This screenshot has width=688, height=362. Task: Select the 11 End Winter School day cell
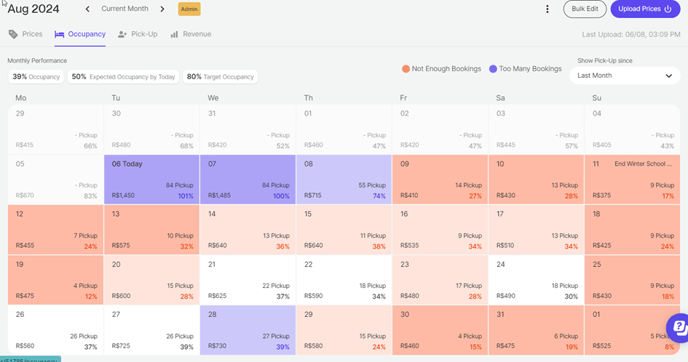point(632,179)
